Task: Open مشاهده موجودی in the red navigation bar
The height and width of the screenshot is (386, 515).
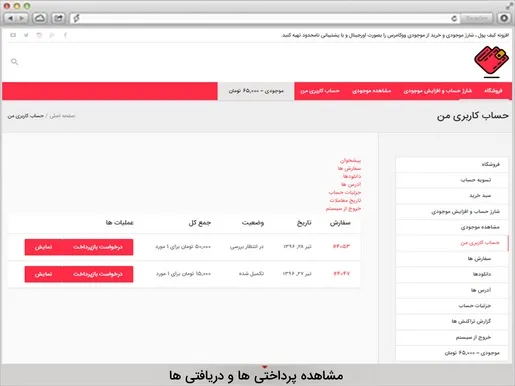Action: [x=371, y=91]
